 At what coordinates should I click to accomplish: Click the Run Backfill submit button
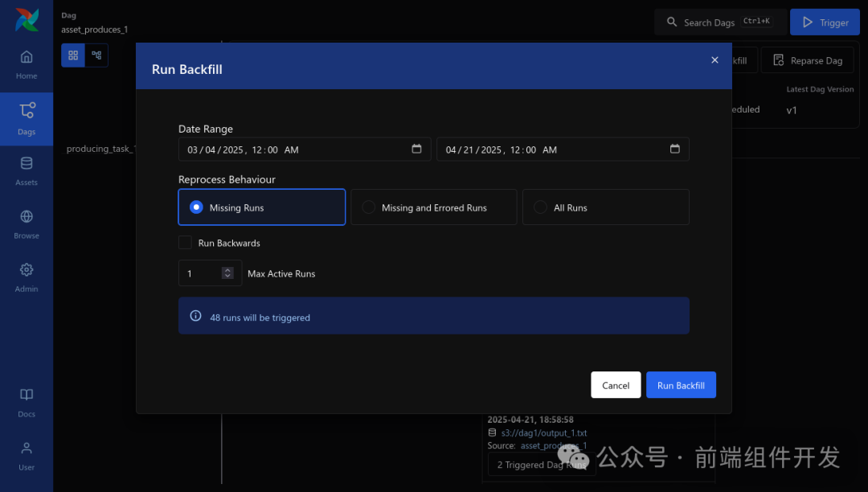pyautogui.click(x=681, y=385)
